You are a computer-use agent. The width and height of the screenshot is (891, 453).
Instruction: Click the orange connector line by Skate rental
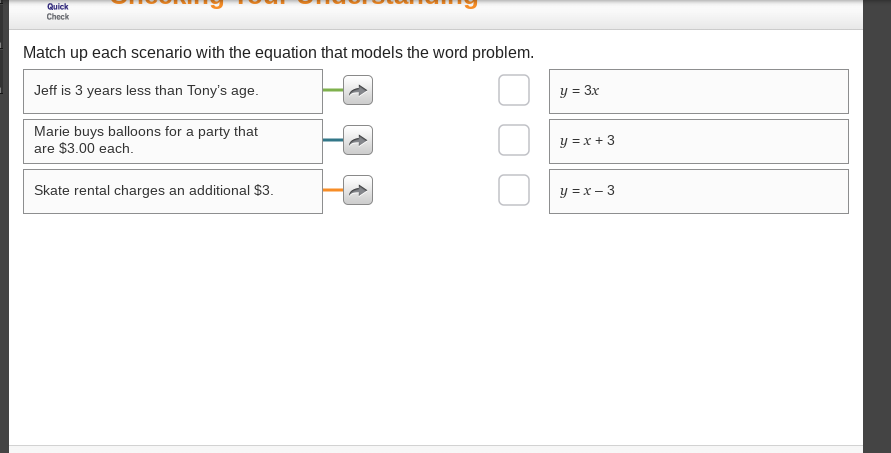coord(333,190)
